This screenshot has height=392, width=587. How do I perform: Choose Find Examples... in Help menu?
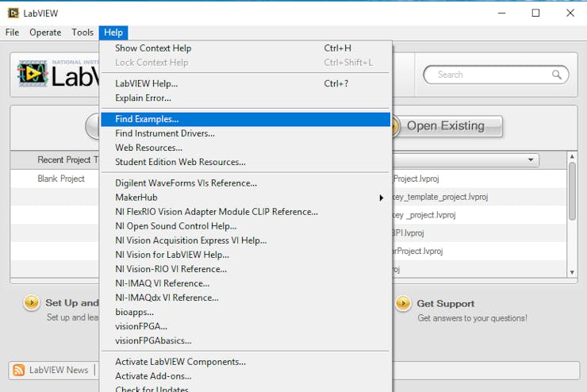(x=245, y=119)
